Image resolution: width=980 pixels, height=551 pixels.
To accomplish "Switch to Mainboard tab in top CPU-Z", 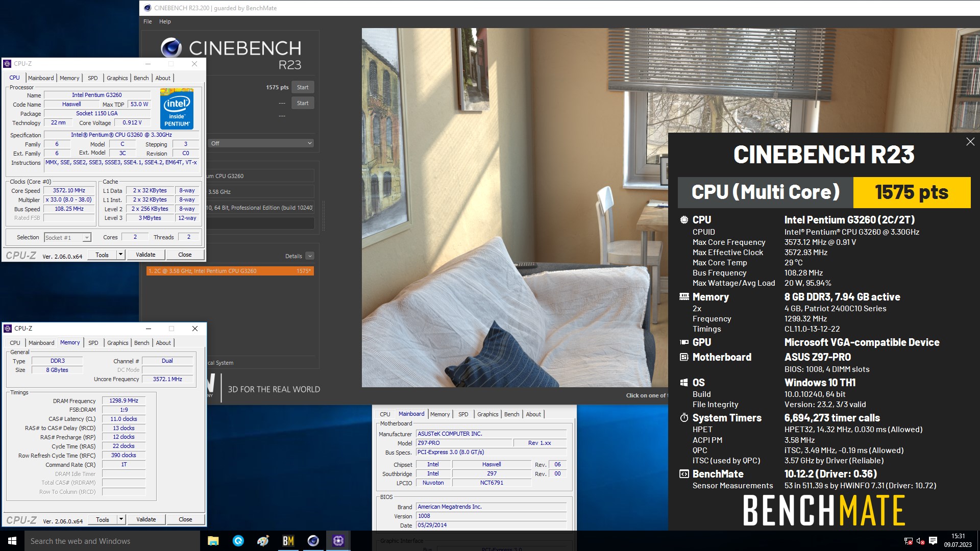I will click(x=41, y=78).
